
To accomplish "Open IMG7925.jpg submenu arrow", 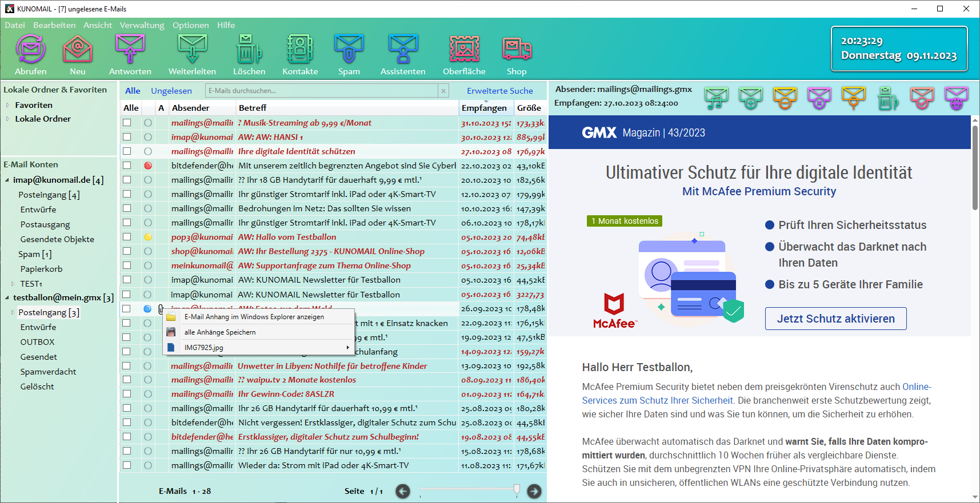I will pos(347,348).
